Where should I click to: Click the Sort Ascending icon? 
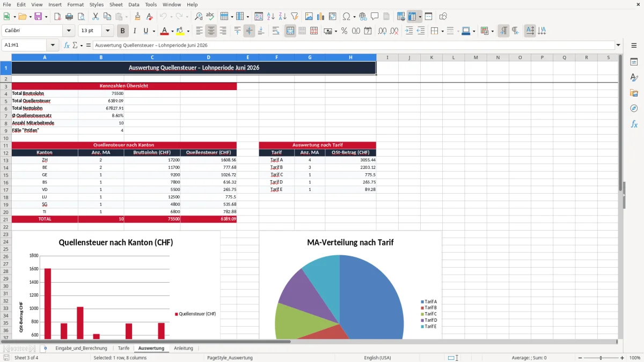271,17
